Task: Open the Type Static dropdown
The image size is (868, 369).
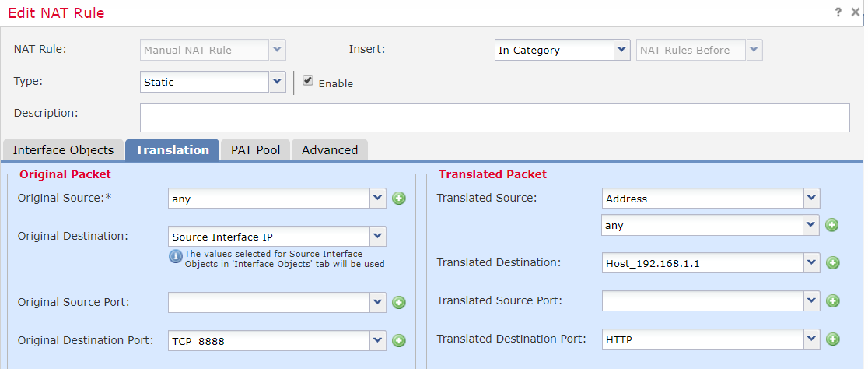Action: point(277,81)
